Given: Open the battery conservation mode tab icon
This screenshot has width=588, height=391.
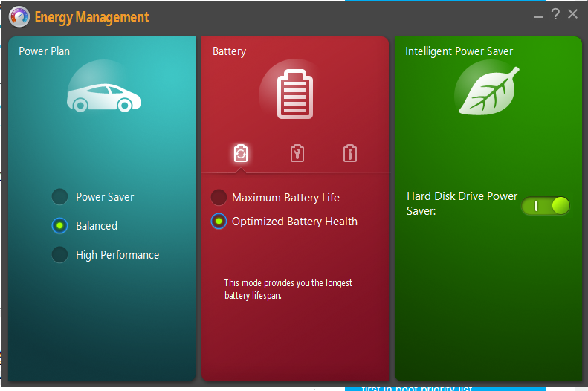Looking at the screenshot, I should [240, 153].
